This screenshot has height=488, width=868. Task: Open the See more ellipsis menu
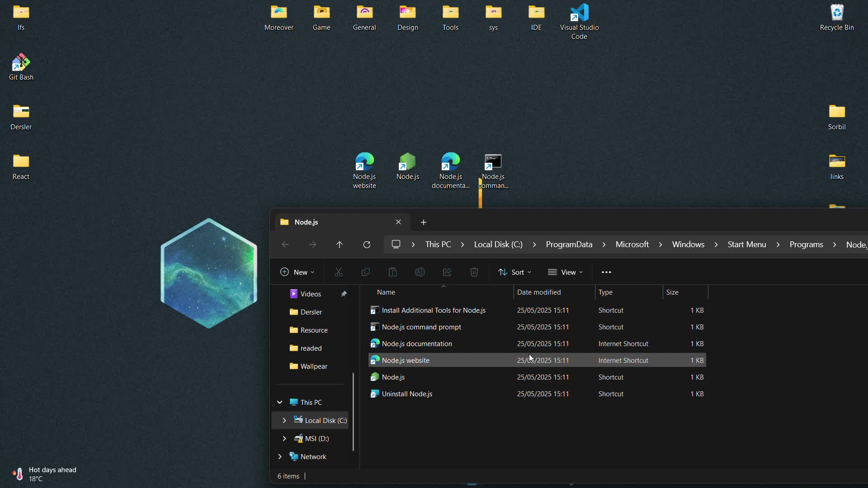point(606,272)
